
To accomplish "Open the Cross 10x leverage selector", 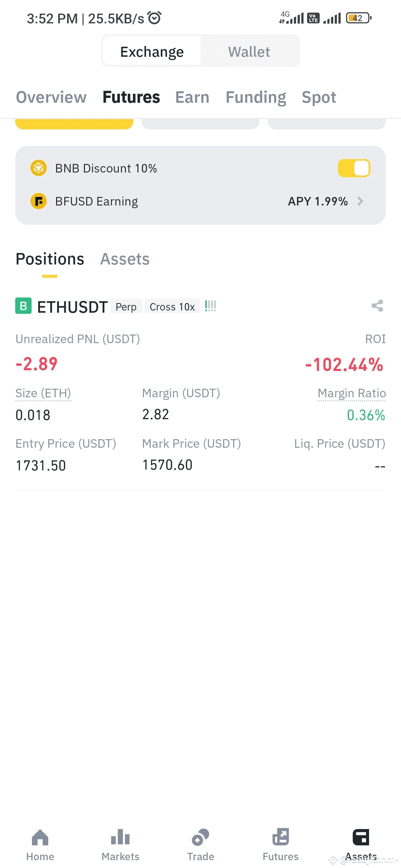I will (172, 306).
